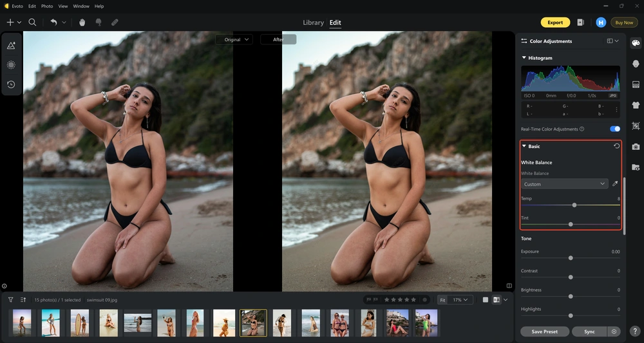Click the After label button
Viewport: 644px width, 343px height.
(278, 39)
